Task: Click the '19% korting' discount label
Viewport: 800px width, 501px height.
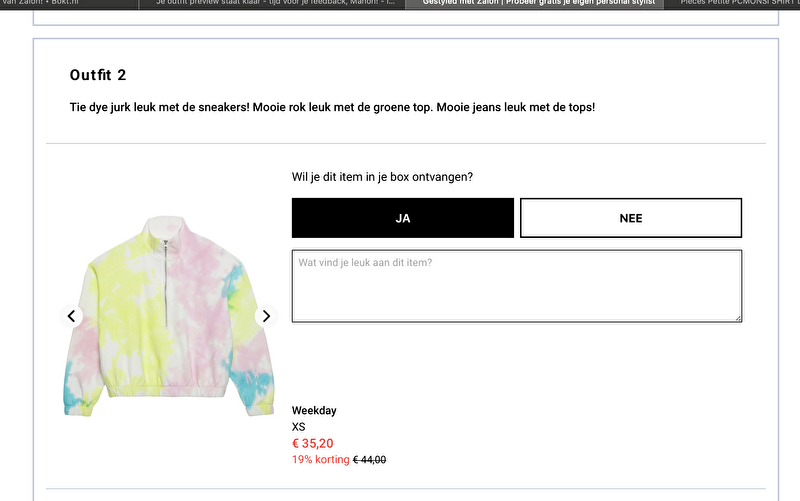Action: tap(320, 460)
